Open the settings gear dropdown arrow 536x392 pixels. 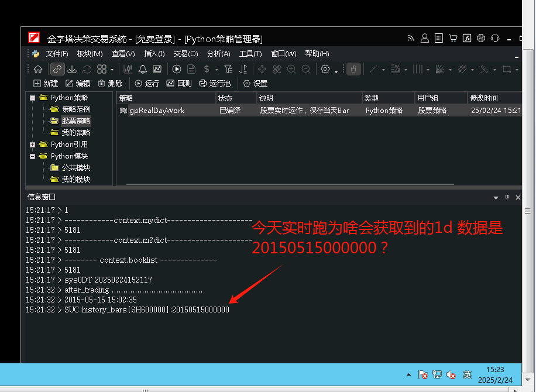[x=336, y=71]
